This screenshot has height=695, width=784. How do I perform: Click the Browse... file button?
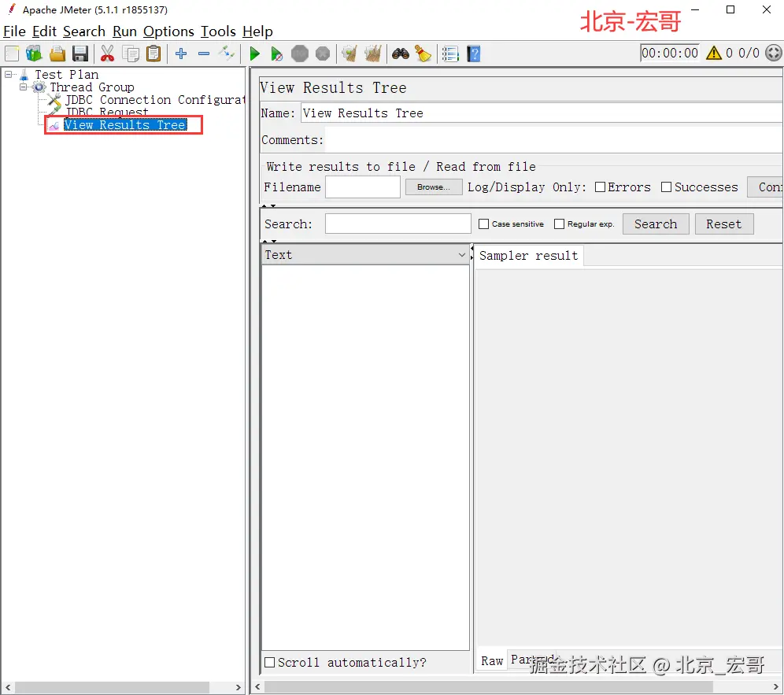tap(434, 187)
